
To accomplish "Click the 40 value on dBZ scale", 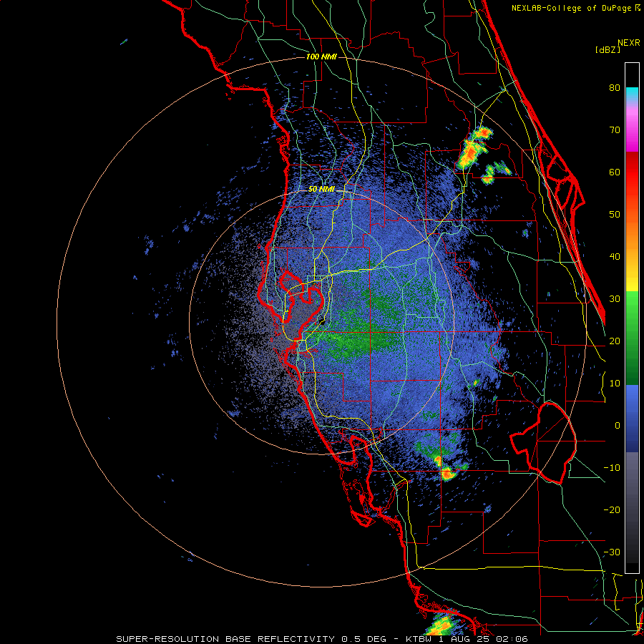I will 615,257.
